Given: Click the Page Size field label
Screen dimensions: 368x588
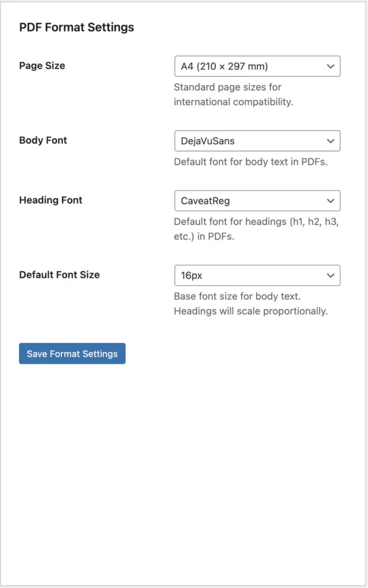Looking at the screenshot, I should coord(42,65).
